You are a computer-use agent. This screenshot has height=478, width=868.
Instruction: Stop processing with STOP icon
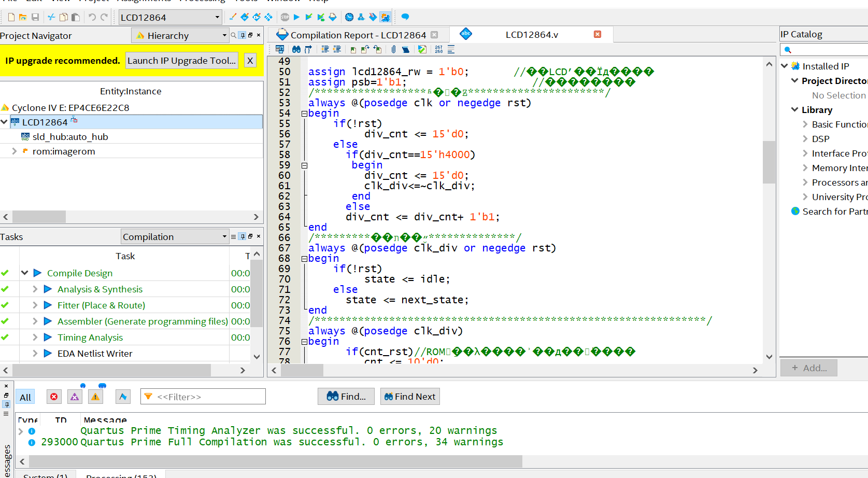[284, 17]
